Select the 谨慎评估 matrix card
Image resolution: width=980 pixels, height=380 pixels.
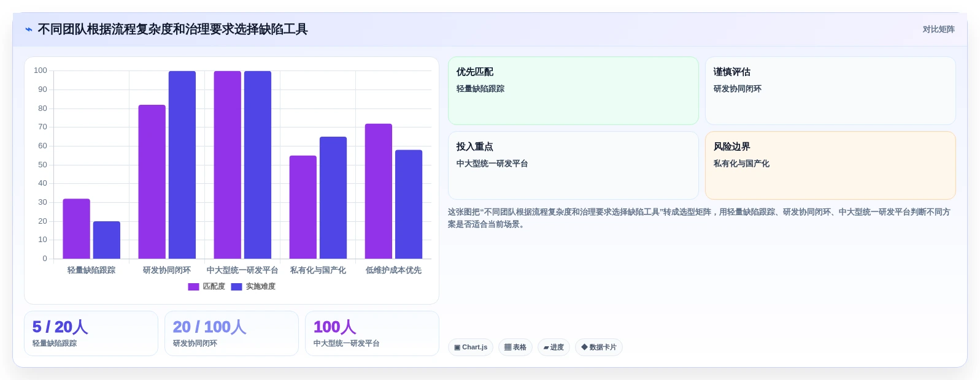tap(830, 91)
